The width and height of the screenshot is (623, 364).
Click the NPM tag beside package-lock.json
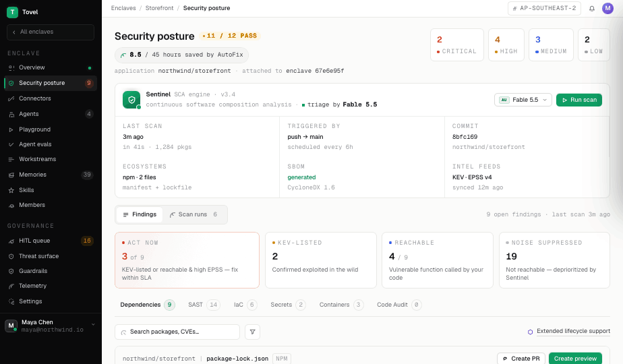(282, 359)
